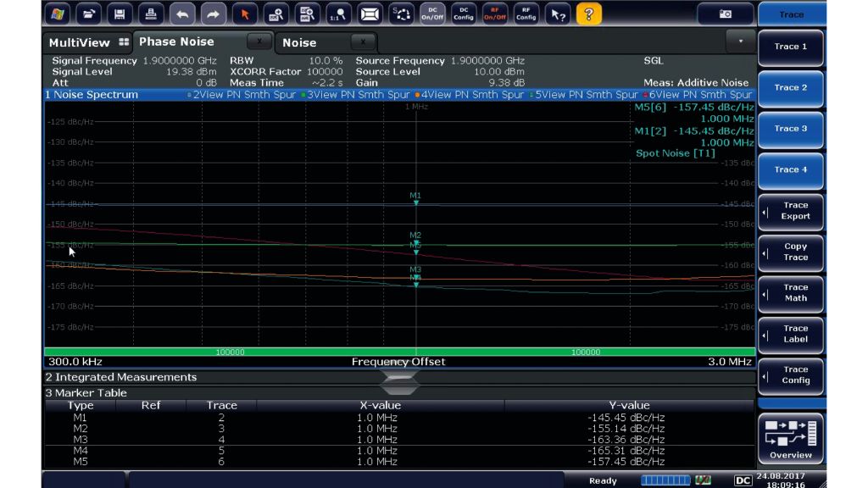
Task: Open the tab list dropdown arrow
Action: pos(741,42)
